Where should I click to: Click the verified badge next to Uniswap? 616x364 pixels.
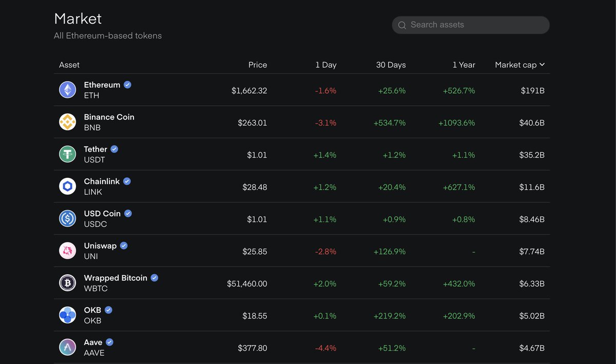pos(124,246)
